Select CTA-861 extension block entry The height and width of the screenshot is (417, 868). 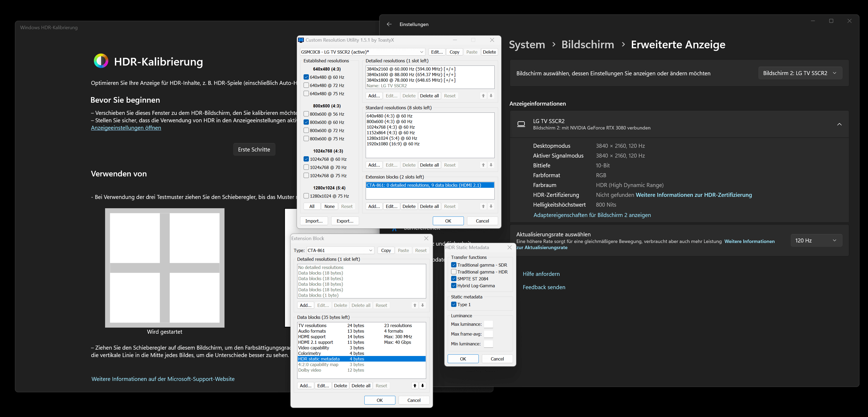click(430, 185)
